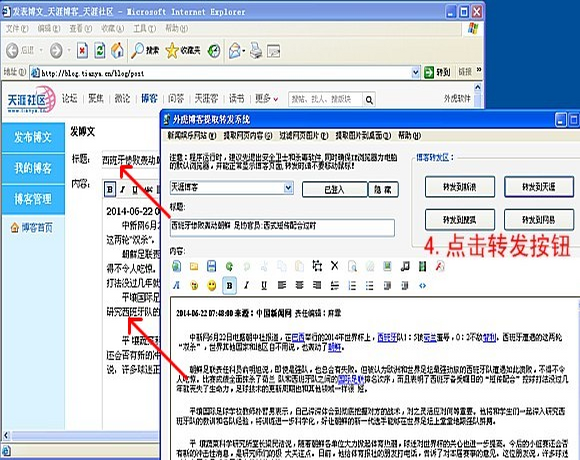Click the Home icon in Internet Explorer

118,50
